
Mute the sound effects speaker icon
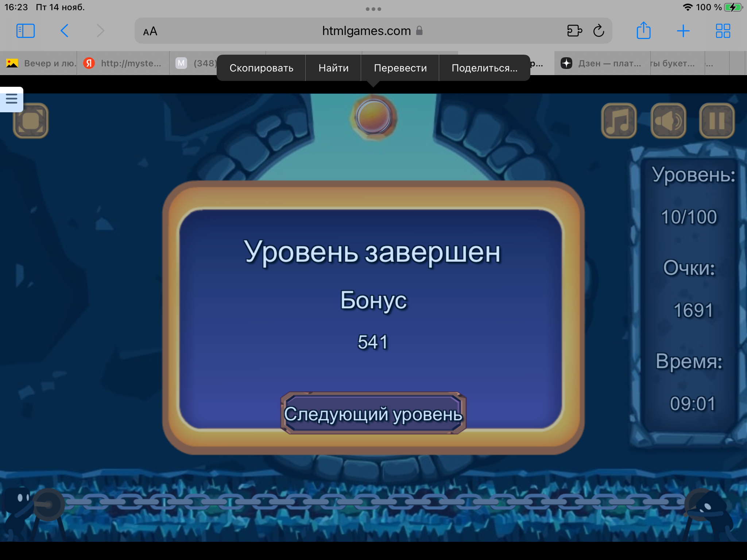click(x=668, y=121)
